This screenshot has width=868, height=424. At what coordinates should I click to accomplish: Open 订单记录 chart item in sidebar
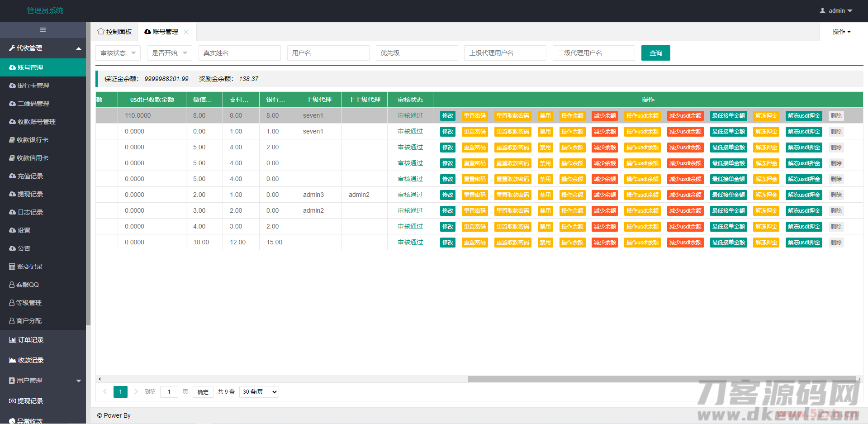30,340
